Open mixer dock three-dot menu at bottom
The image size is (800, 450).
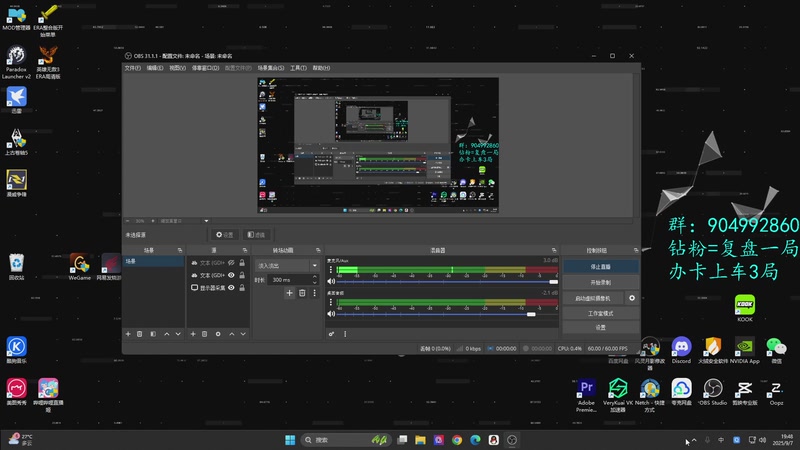click(345, 334)
